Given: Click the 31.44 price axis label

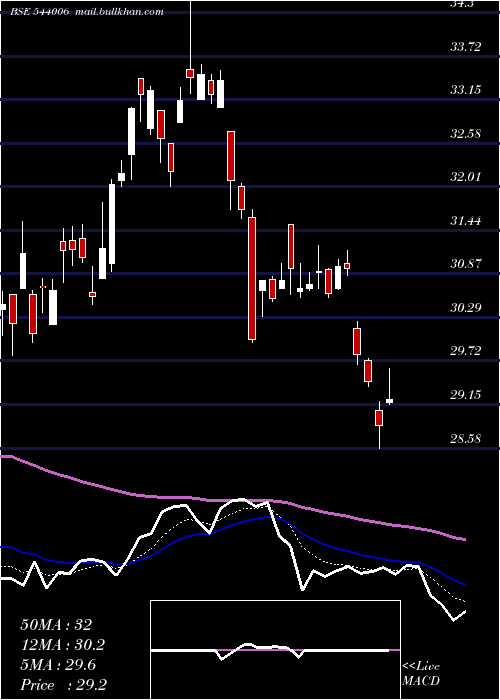Looking at the screenshot, I should pyautogui.click(x=466, y=221).
